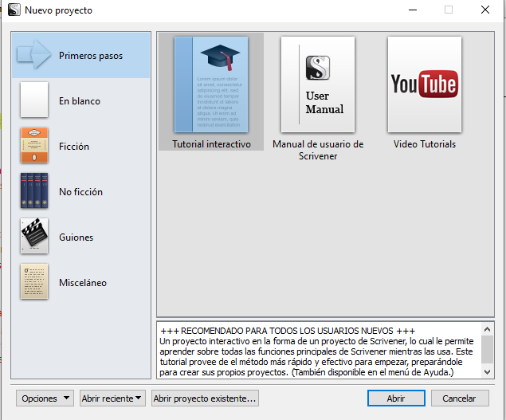Open the Opciones dropdown
This screenshot has height=420, width=506.
point(45,398)
